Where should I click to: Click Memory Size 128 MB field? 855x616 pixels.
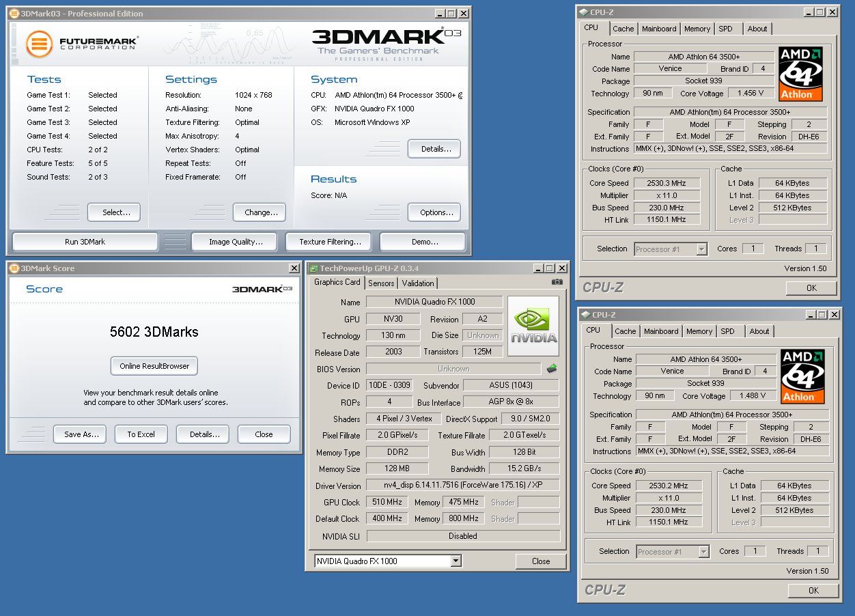pyautogui.click(x=397, y=468)
